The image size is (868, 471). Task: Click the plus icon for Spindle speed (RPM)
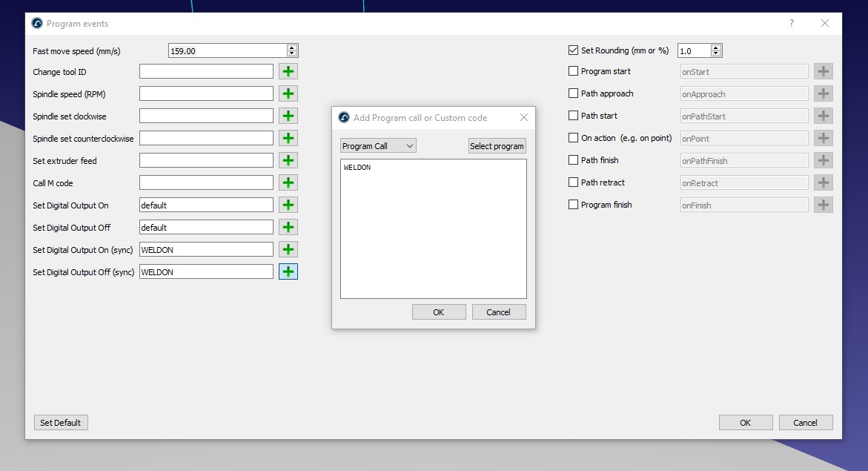click(x=288, y=93)
